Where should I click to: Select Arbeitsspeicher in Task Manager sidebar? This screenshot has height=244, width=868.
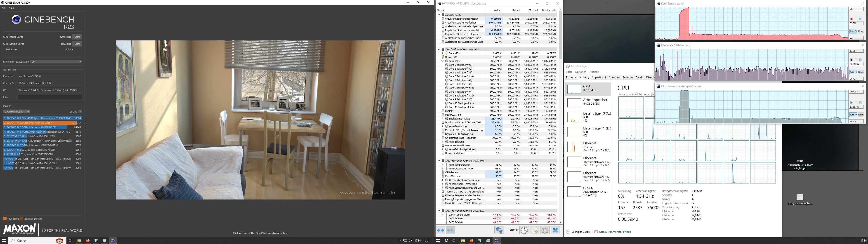(588, 102)
